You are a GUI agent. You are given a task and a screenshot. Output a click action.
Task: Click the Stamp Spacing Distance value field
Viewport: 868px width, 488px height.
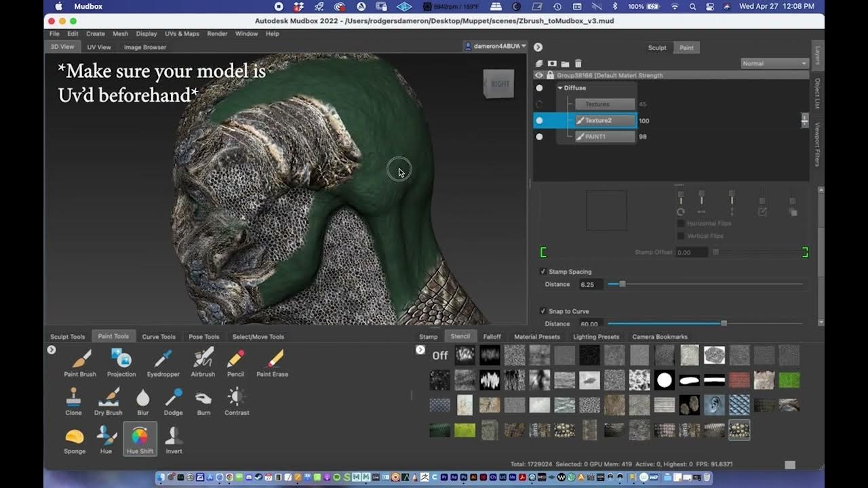coord(591,285)
